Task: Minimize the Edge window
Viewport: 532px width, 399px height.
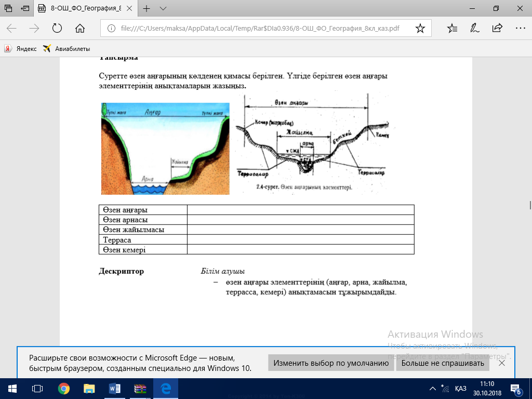Action: coord(472,8)
